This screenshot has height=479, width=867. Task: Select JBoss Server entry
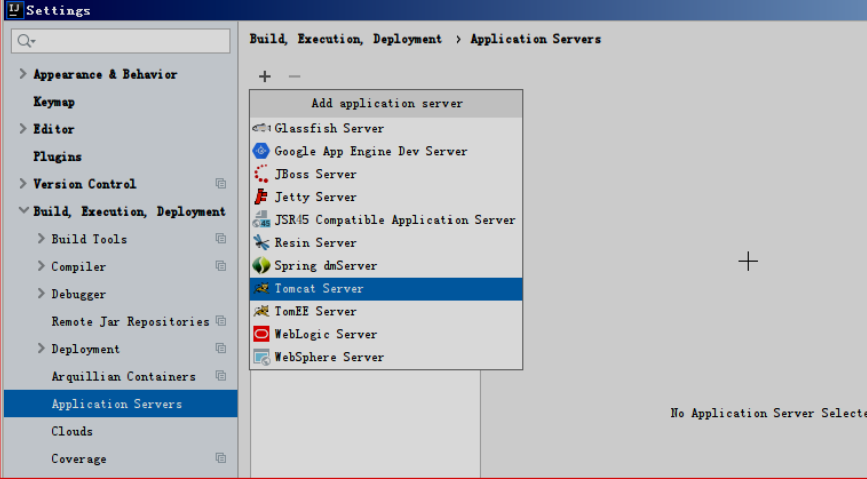pyautogui.click(x=386, y=174)
